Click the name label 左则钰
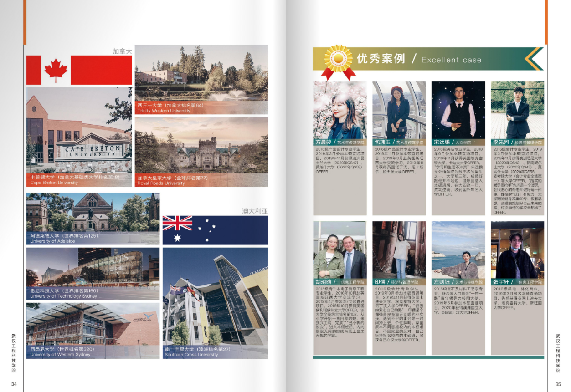Image resolution: width=571 pixels, height=392 pixels. point(442,282)
